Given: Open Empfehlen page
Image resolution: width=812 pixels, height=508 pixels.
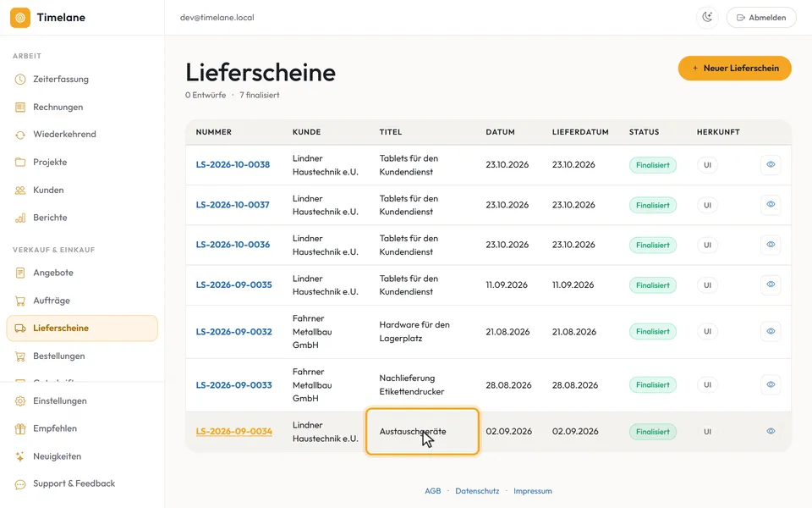Looking at the screenshot, I should click(82, 428).
